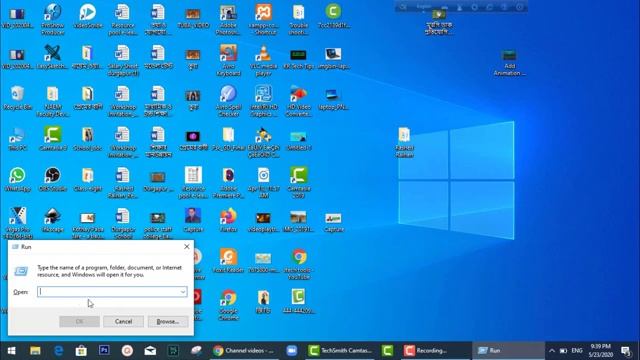640x360 pixels.
Task: Select the Add Animation desktop file
Action: click(x=509, y=62)
